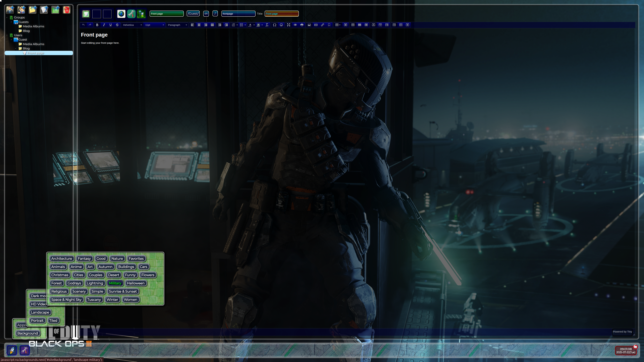Image resolution: width=644 pixels, height=362 pixels.
Task: Select the Military background category
Action: [x=115, y=283]
